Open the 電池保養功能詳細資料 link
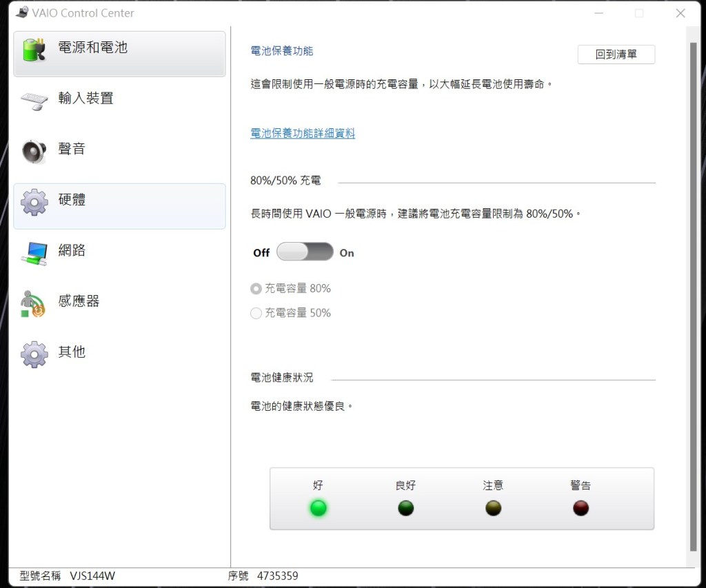Image resolution: width=706 pixels, height=588 pixels. coord(303,134)
